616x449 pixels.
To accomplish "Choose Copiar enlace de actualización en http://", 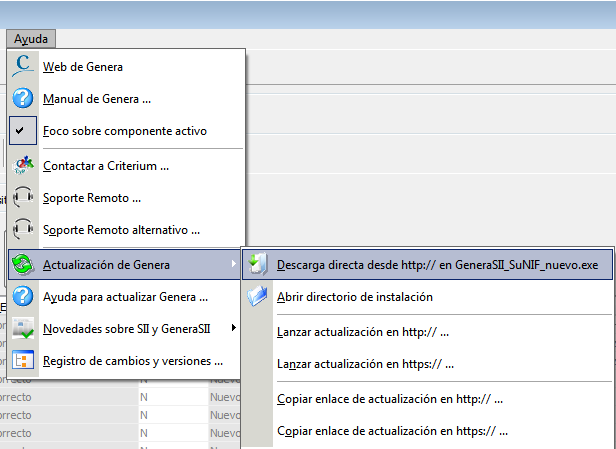I will click(x=390, y=399).
